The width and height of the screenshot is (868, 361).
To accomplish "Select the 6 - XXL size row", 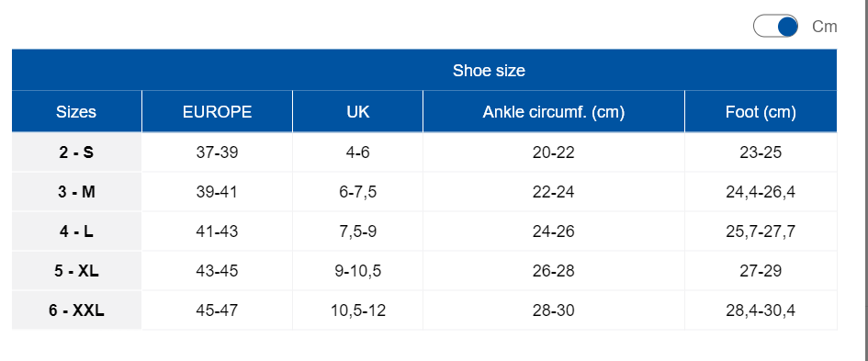I will [x=424, y=310].
